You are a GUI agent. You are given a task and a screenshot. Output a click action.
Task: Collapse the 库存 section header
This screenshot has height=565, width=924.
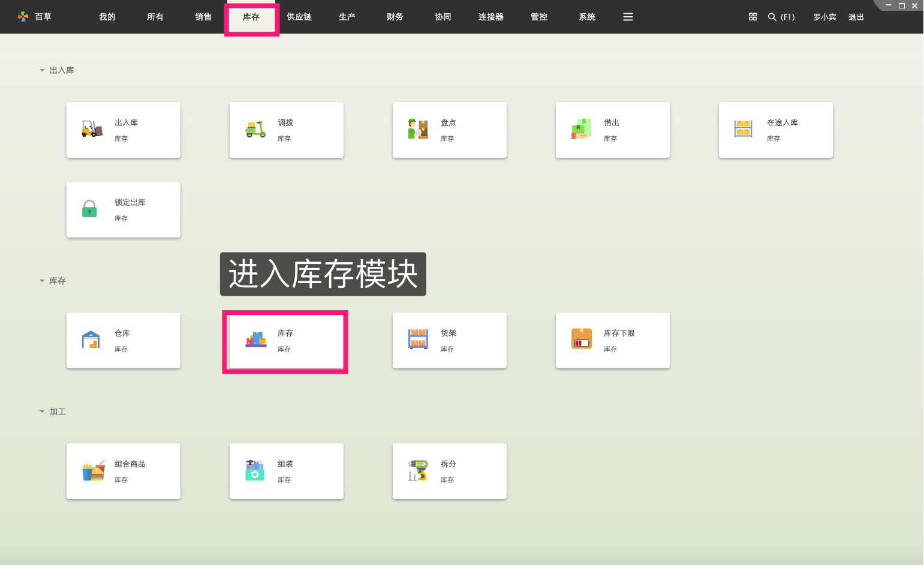pos(41,280)
